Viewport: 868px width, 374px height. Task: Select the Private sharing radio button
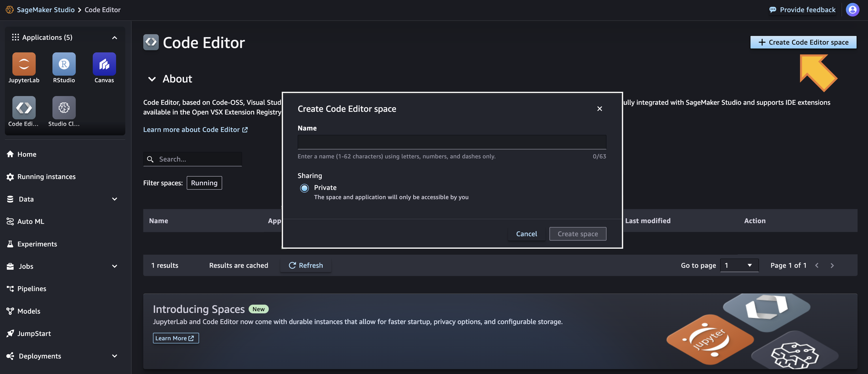click(x=304, y=188)
